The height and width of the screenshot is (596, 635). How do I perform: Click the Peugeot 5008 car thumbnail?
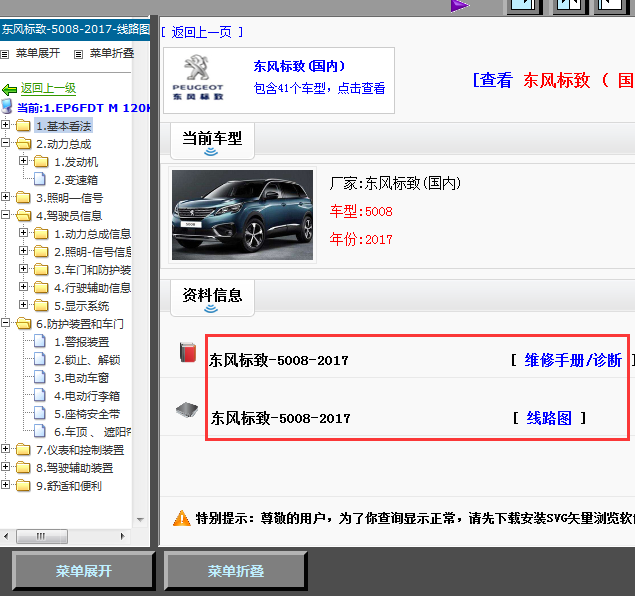tap(242, 215)
